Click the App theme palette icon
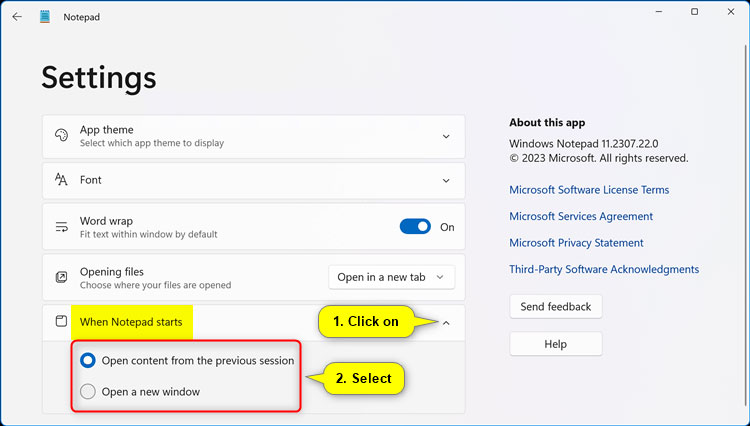Screen dimensions: 750x426 [61, 136]
